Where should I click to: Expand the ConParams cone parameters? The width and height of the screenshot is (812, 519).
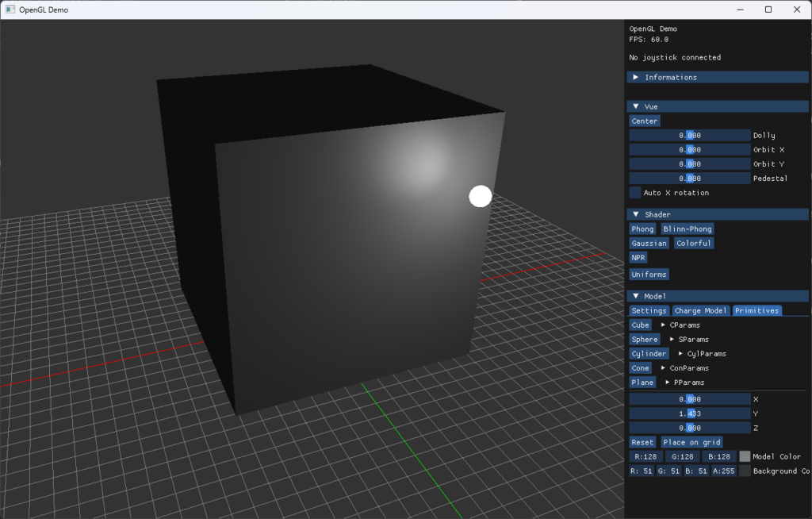684,368
